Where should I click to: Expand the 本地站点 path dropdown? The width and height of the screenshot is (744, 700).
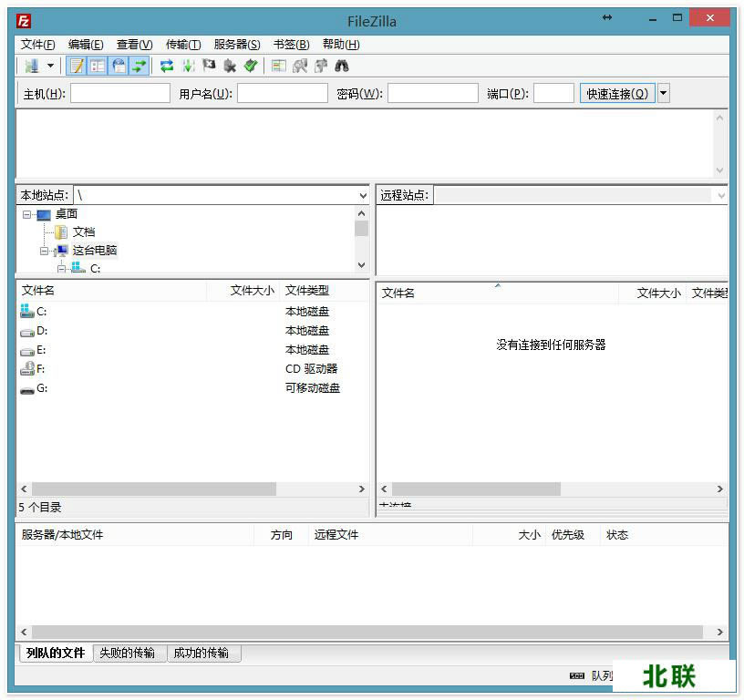point(363,195)
